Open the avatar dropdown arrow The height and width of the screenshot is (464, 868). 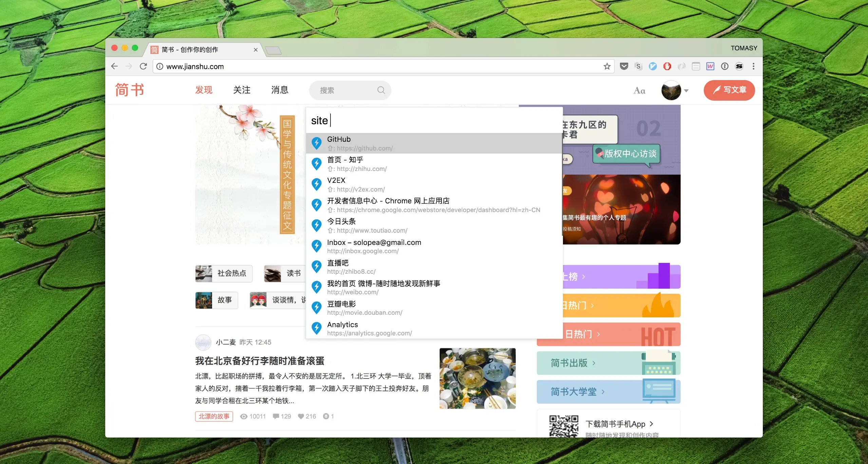tap(686, 90)
